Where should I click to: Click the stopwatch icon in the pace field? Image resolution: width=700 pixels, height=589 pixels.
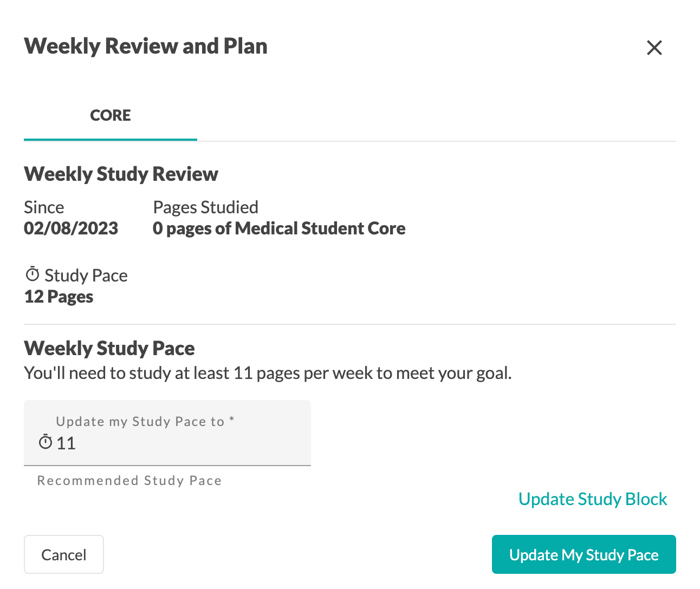(46, 442)
